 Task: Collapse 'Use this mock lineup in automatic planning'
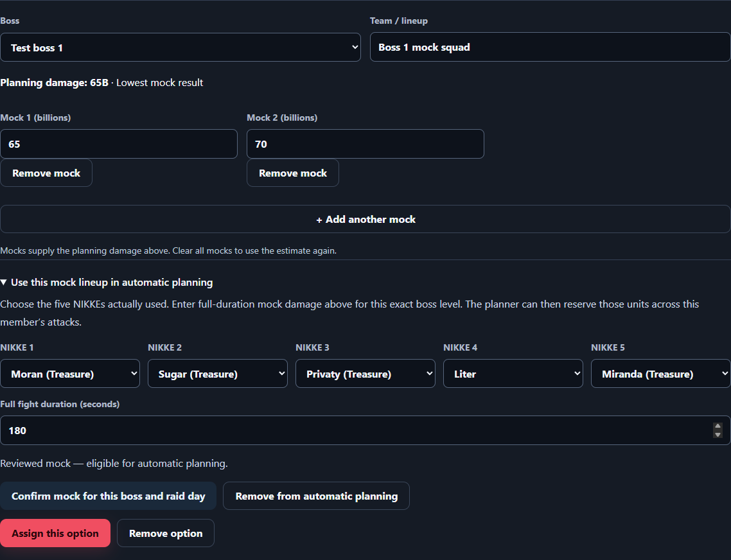107,282
